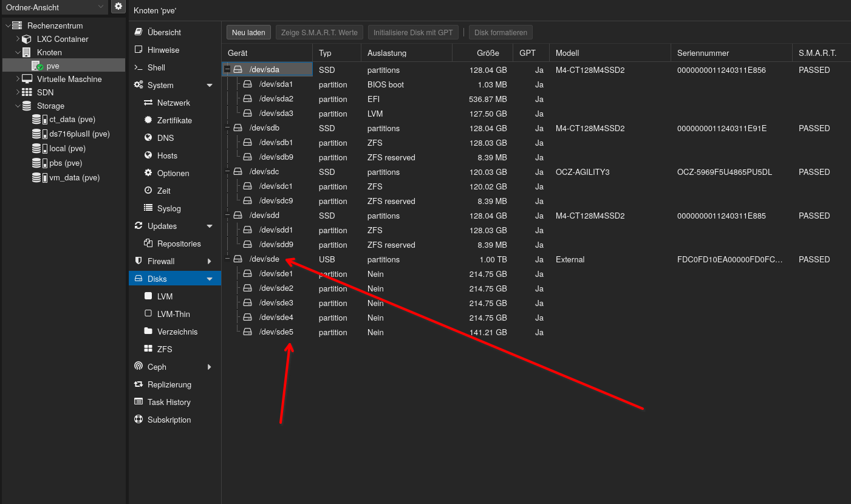The width and height of the screenshot is (851, 504).
Task: Click the Zeit clock icon
Action: click(148, 191)
